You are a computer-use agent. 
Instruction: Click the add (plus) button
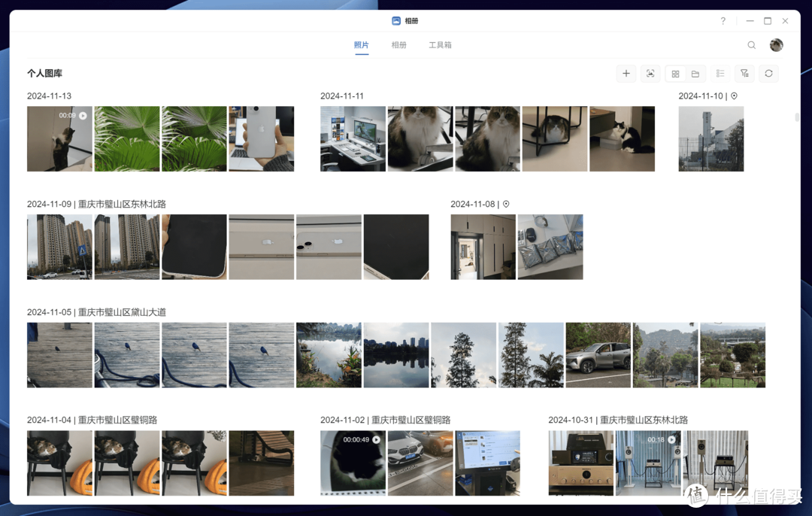pos(626,74)
